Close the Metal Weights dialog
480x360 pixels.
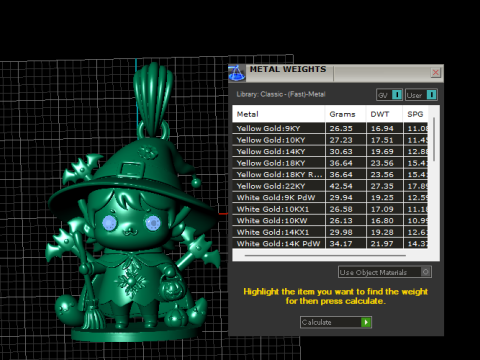[435, 72]
